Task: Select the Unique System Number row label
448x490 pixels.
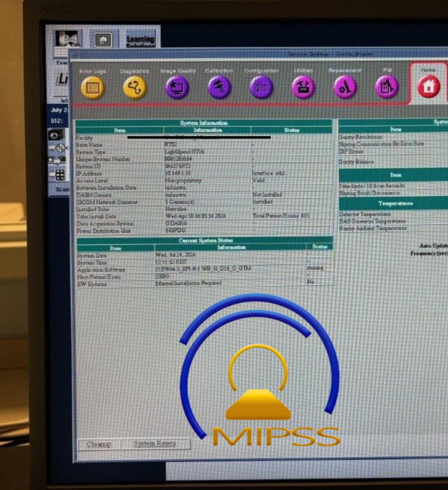Action: click(x=103, y=159)
